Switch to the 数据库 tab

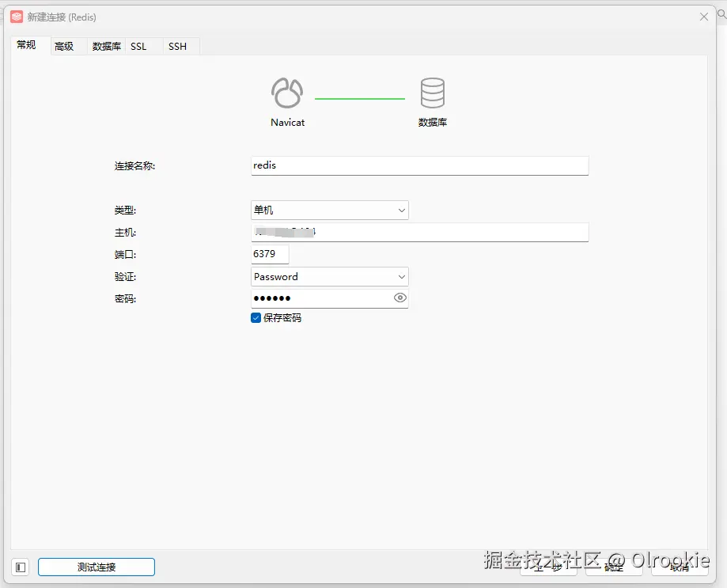tap(106, 47)
